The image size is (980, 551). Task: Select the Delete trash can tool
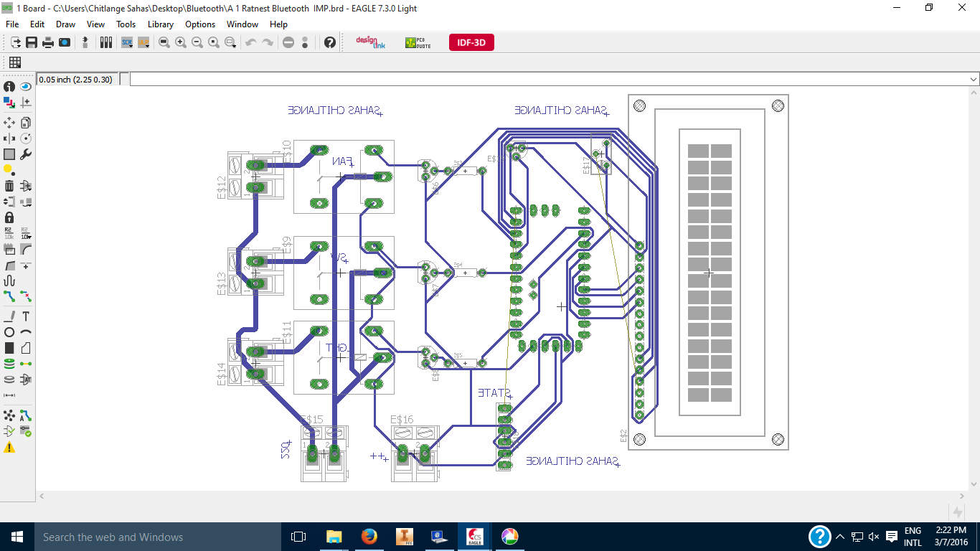9,186
